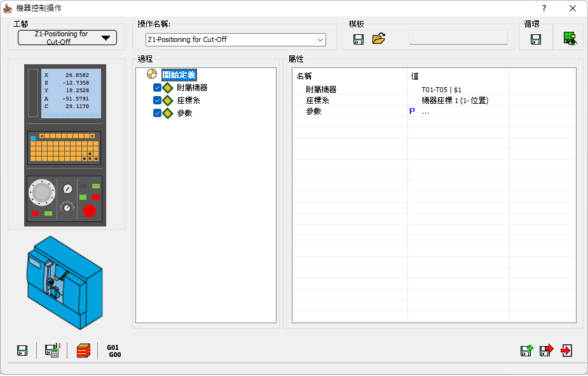Image resolution: width=588 pixels, height=376 pixels.
Task: Open template with the folder icon
Action: pos(379,39)
